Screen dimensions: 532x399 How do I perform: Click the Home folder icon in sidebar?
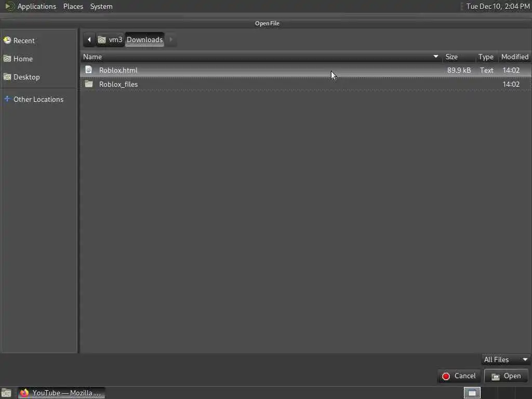tap(7, 59)
